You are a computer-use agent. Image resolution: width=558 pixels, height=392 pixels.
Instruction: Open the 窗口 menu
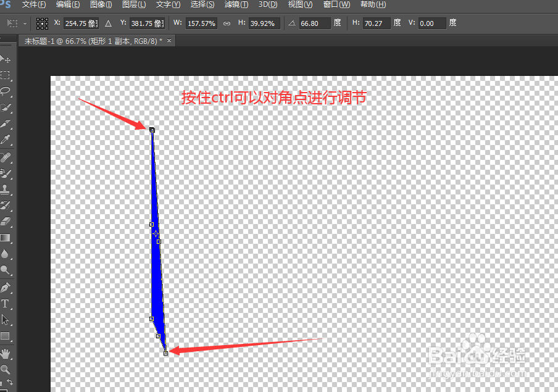coord(336,5)
